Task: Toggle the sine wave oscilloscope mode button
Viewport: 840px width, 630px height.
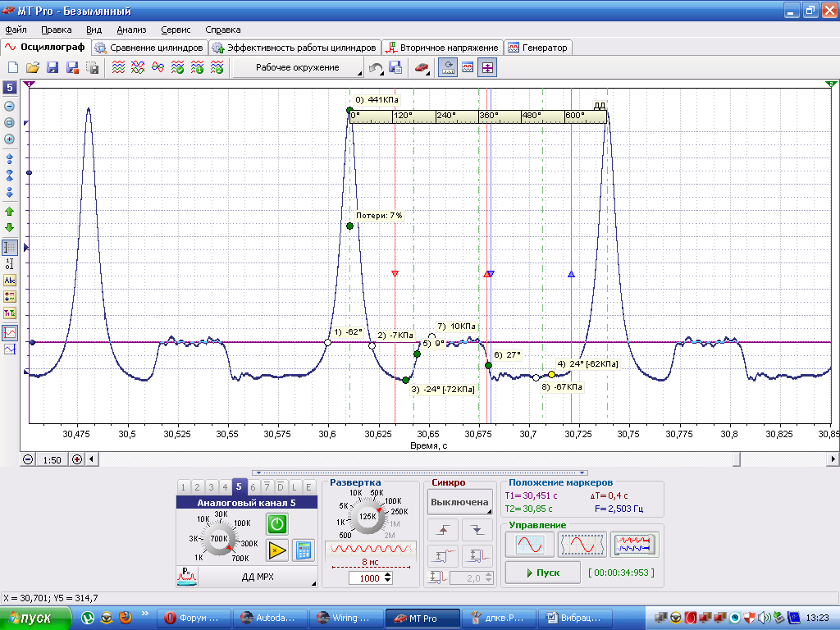Action: click(x=530, y=545)
